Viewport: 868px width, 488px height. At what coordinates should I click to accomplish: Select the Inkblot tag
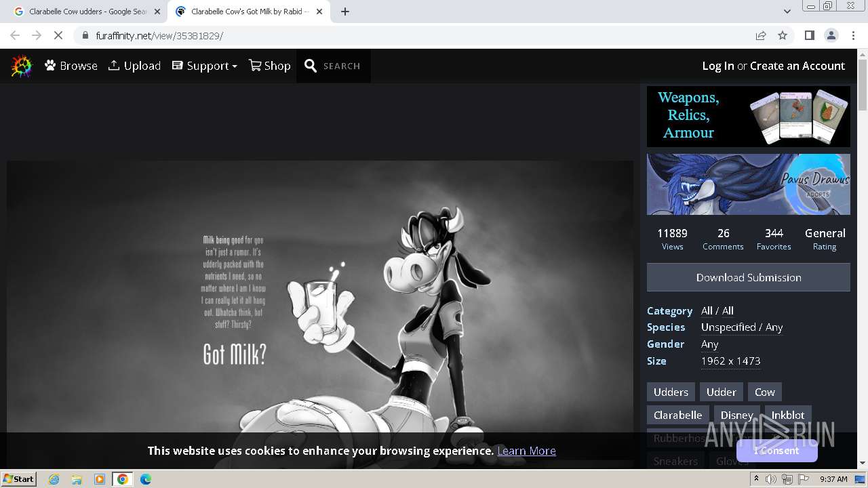tap(787, 415)
